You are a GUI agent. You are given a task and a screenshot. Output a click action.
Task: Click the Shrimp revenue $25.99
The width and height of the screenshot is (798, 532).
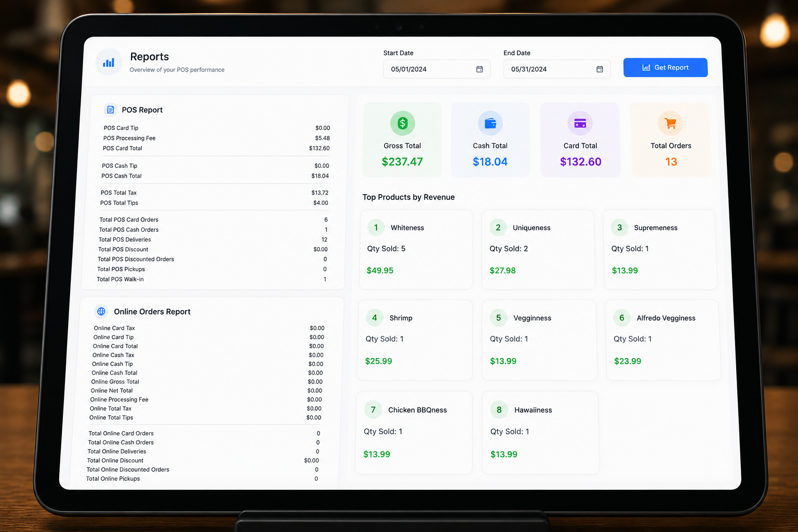click(379, 361)
